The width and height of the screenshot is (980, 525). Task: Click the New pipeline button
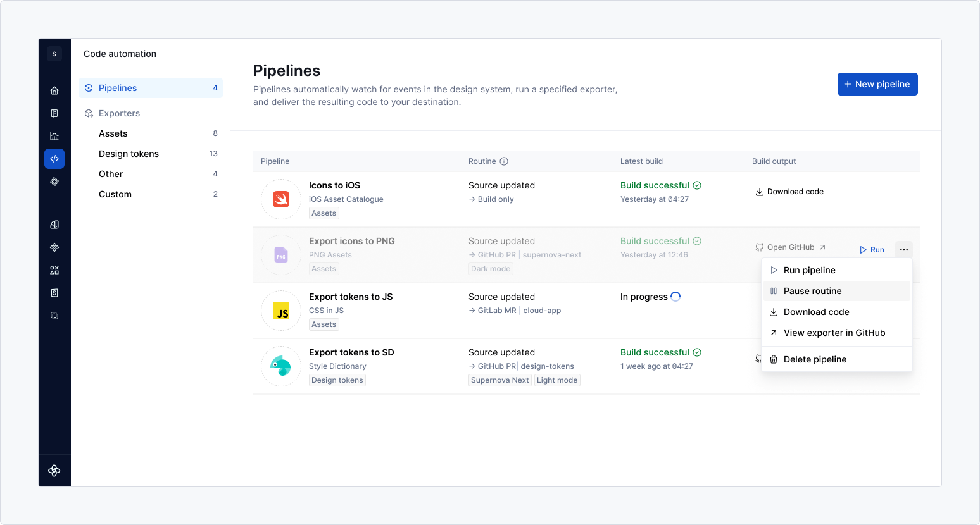pyautogui.click(x=877, y=84)
